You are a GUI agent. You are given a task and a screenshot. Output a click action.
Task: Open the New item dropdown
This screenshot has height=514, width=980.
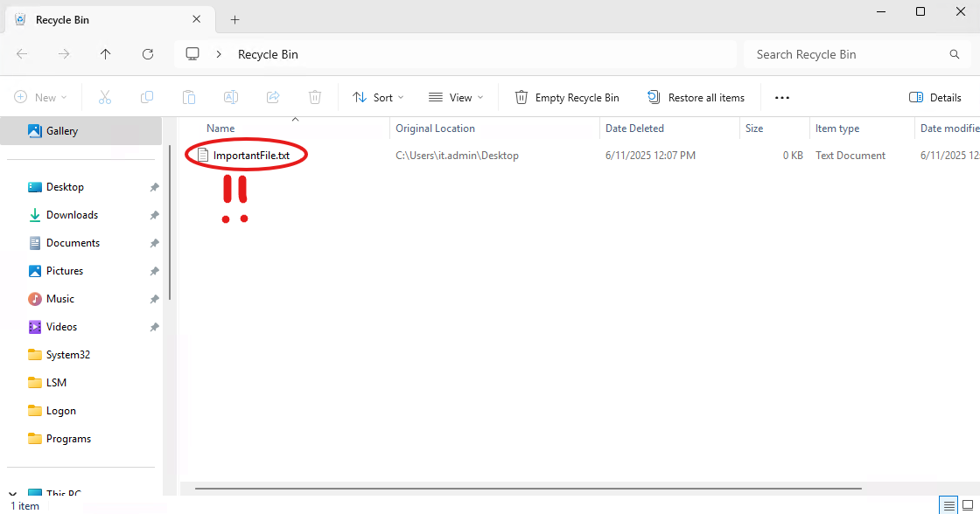coord(40,97)
